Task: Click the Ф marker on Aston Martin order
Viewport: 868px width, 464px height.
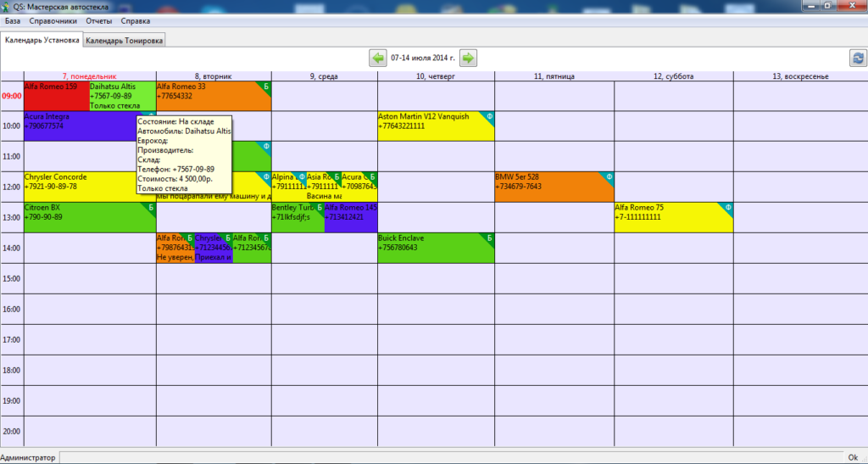Action: (489, 117)
